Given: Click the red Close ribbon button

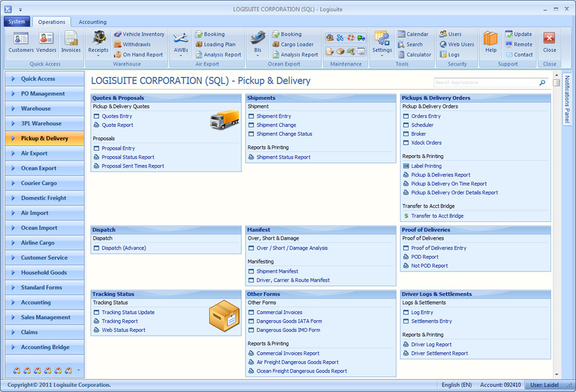Looking at the screenshot, I should 549,42.
